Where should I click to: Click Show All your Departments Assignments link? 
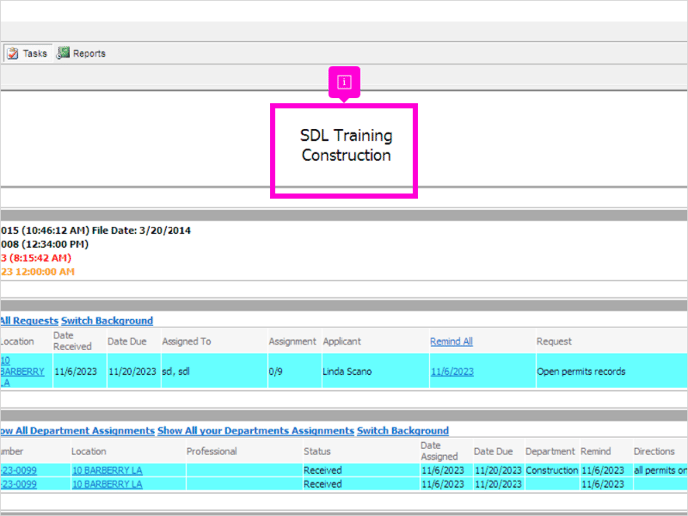pos(256,431)
